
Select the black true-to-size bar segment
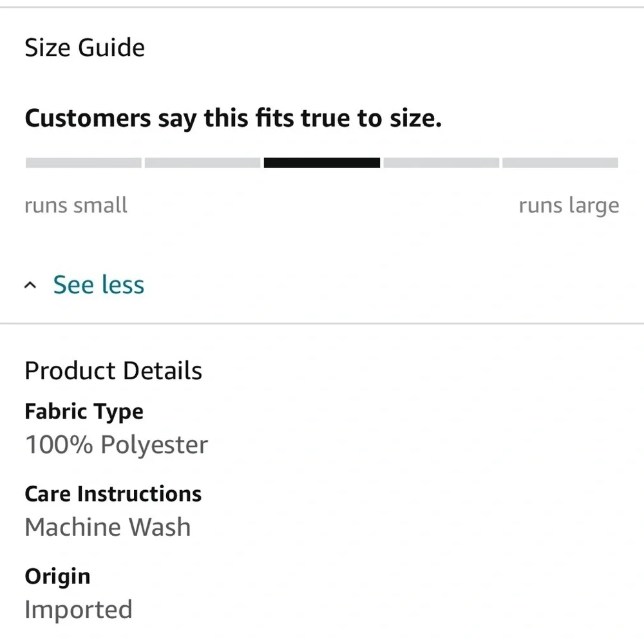pyautogui.click(x=321, y=163)
